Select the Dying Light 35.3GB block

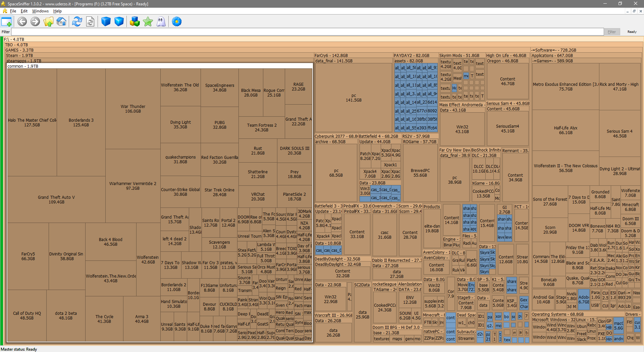180,125
